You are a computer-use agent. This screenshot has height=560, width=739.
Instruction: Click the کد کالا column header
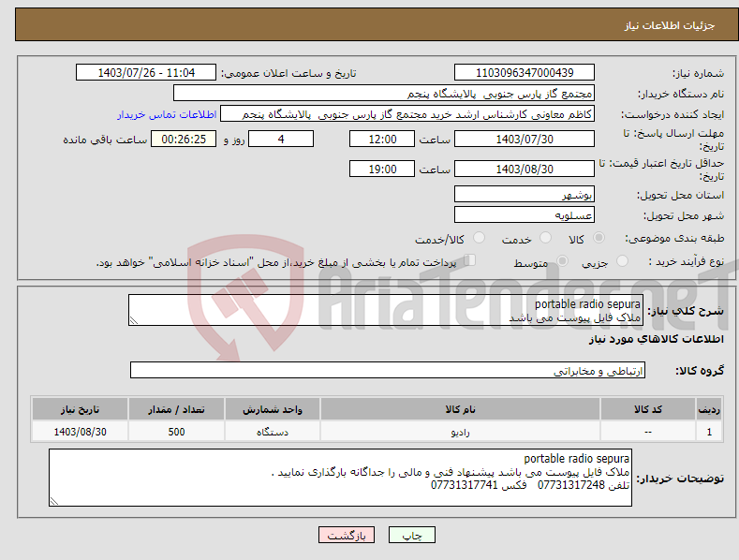click(x=648, y=409)
